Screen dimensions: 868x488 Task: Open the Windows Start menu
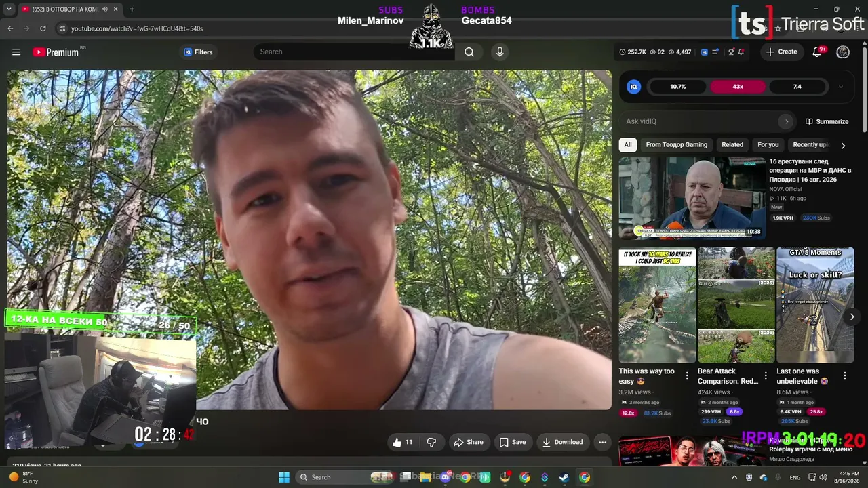[x=284, y=477]
